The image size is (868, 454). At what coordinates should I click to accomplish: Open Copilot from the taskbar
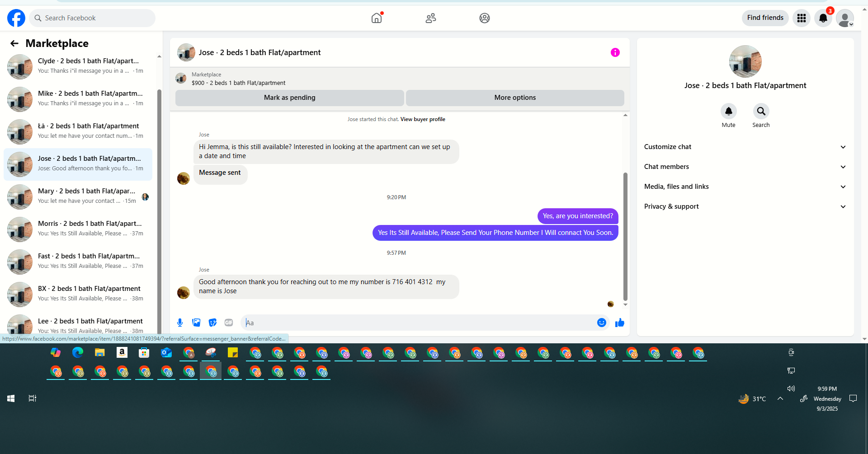coord(56,353)
